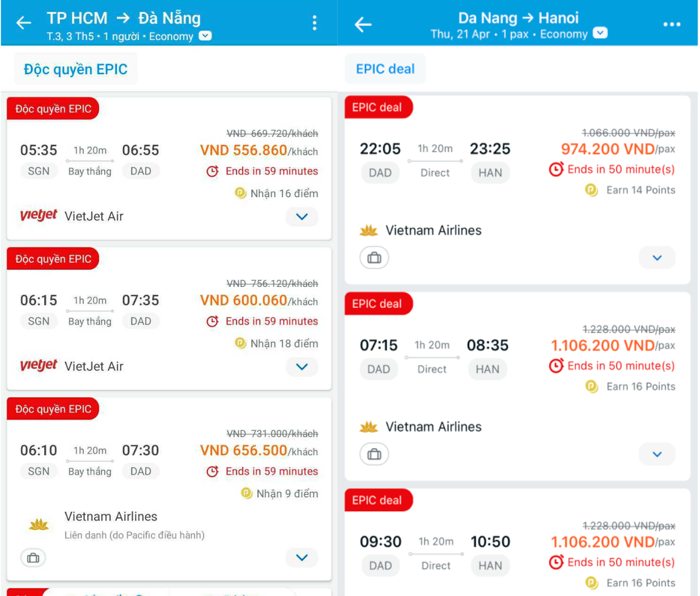
Task: Expand details of 06:15 VietJet flight
Action: tap(302, 367)
